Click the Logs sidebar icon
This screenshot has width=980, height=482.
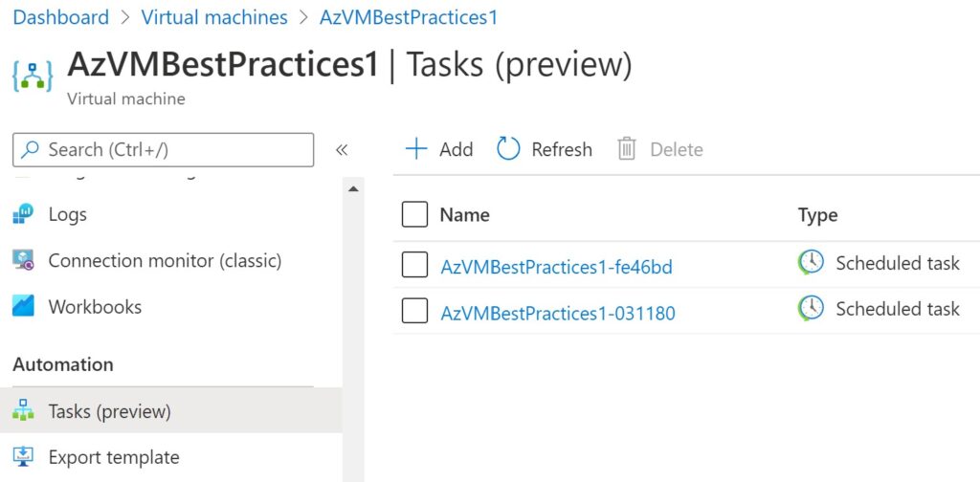23,214
